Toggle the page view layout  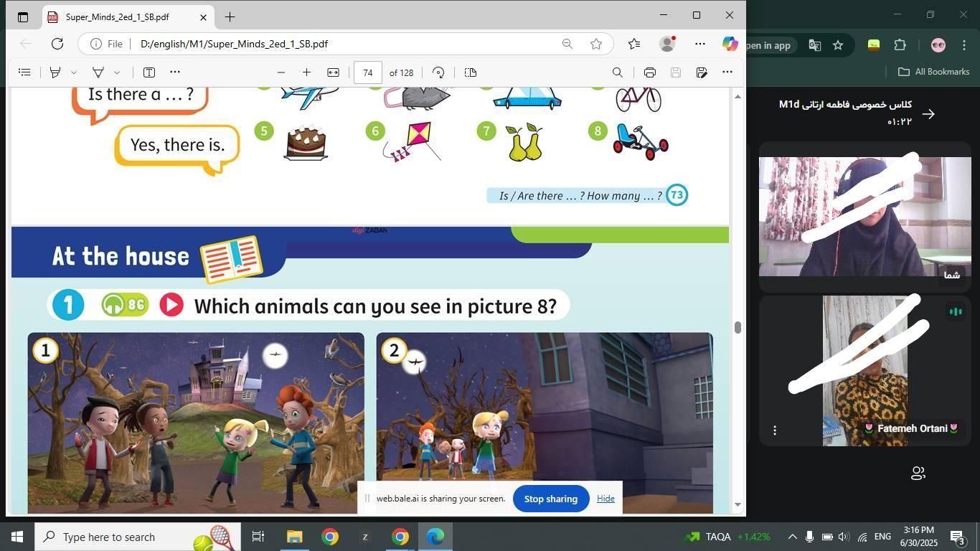click(471, 72)
